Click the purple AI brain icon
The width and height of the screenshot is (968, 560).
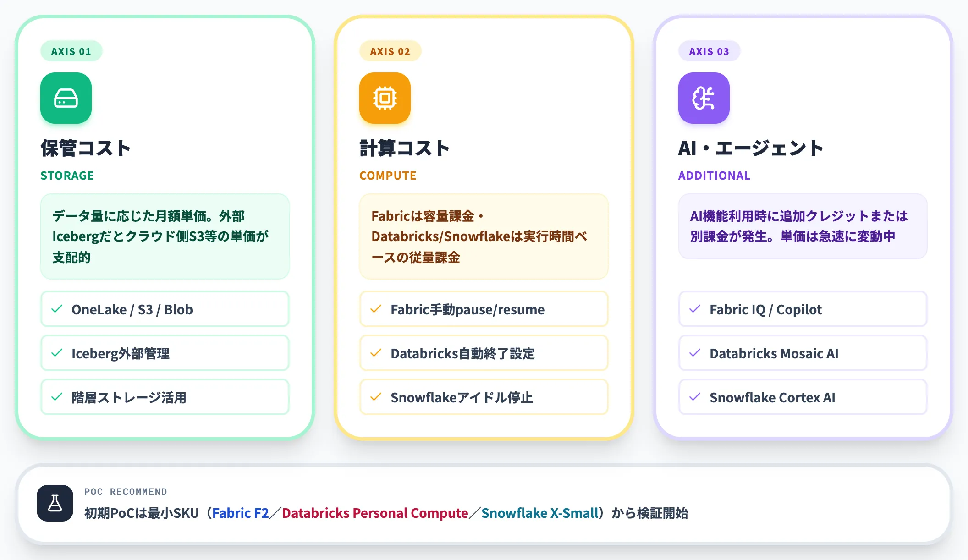pos(704,98)
